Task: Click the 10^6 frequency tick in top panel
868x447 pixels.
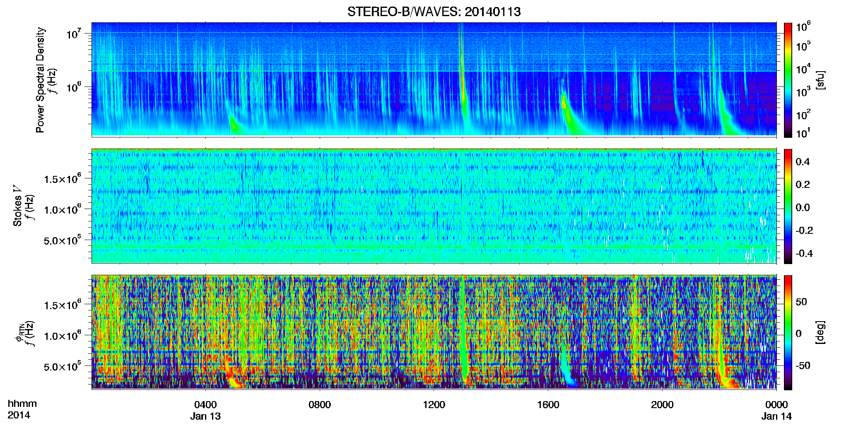Action: tap(73, 87)
